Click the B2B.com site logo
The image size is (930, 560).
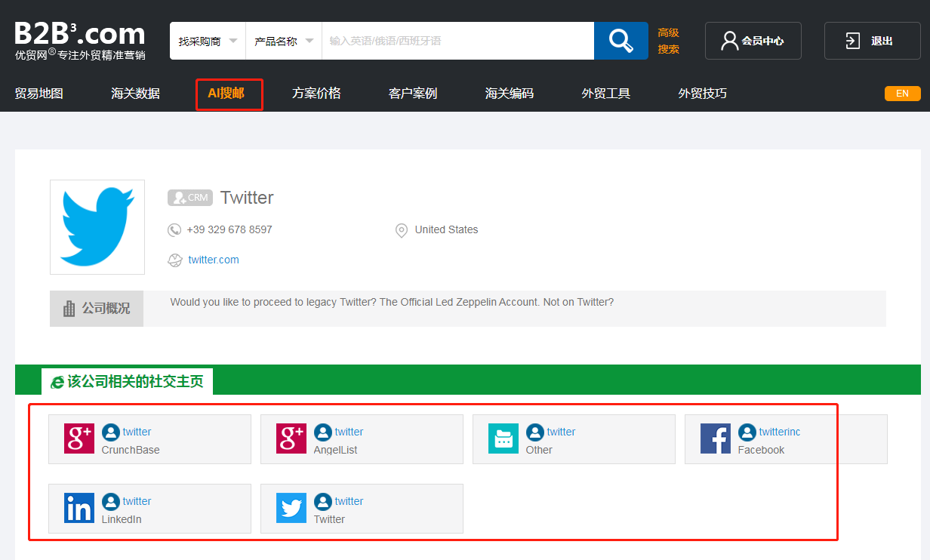click(x=80, y=40)
